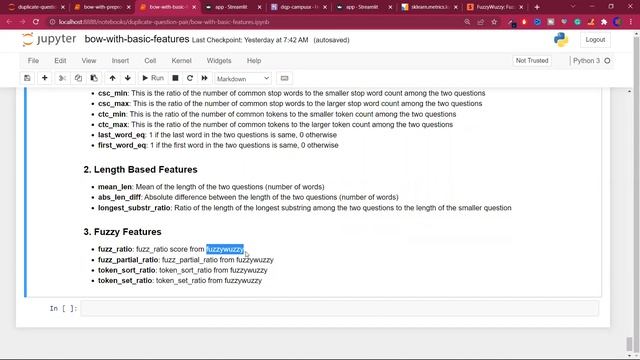
Task: Restart the kernel with the circular arrow
Action: (190, 78)
